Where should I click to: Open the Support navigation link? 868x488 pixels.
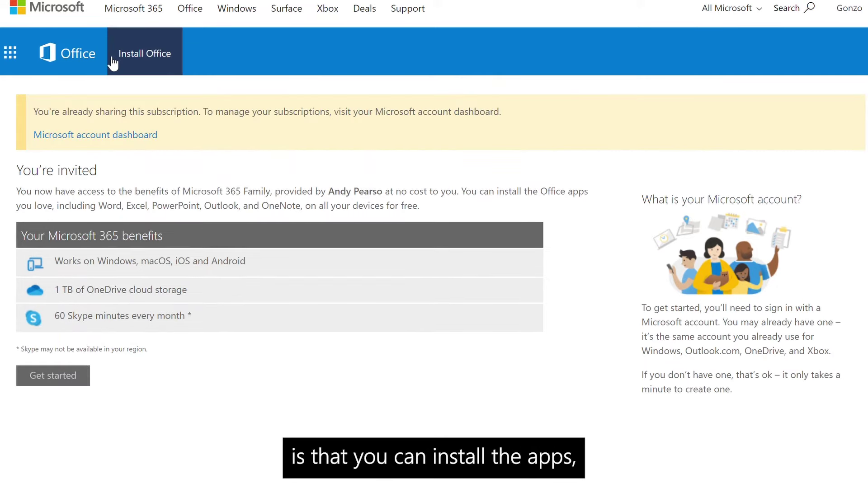coord(407,9)
